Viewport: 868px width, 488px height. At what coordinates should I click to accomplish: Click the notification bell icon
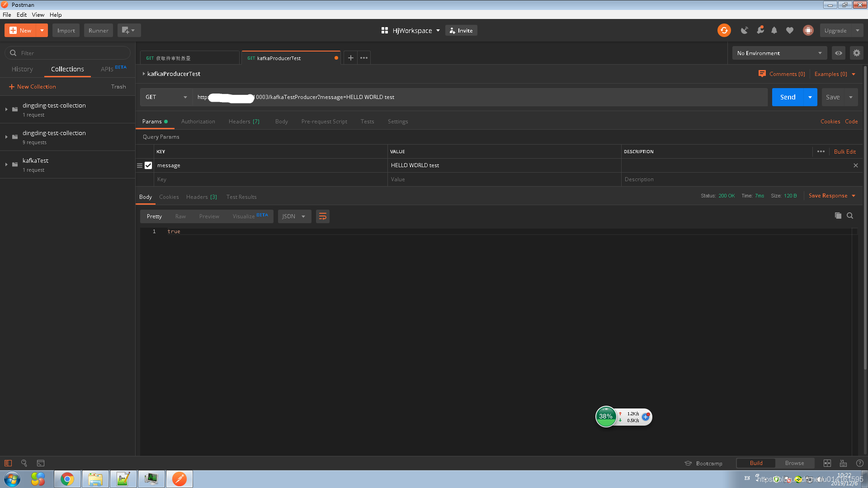(x=774, y=30)
